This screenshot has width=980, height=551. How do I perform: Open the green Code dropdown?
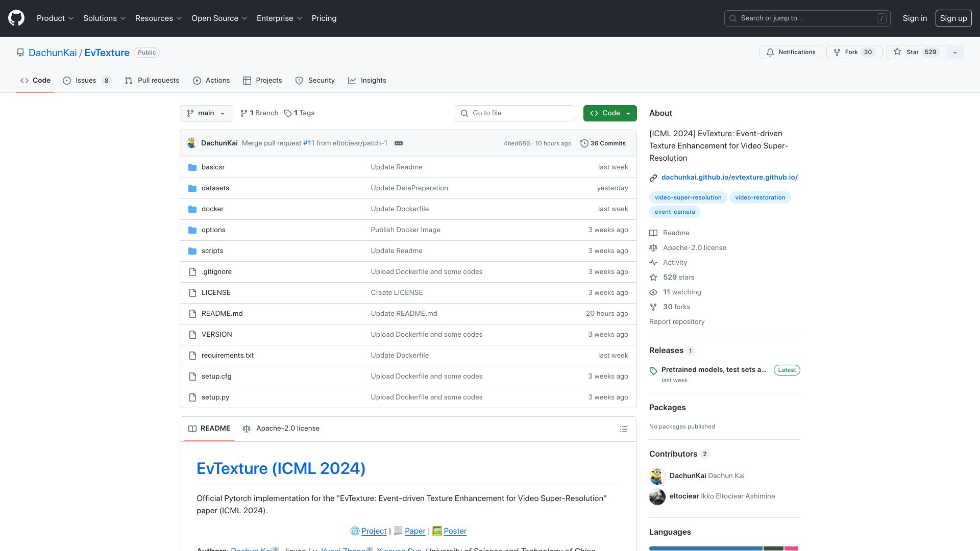coord(610,113)
